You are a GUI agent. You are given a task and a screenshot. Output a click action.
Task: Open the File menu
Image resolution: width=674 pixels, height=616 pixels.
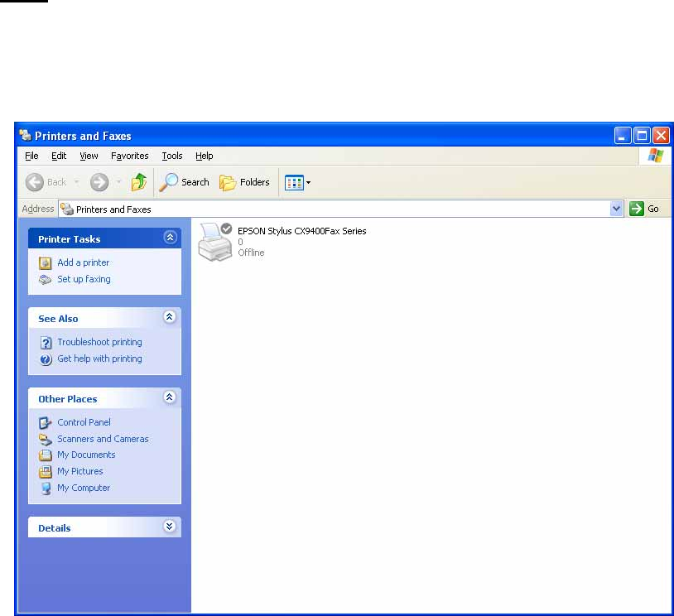[x=31, y=156]
